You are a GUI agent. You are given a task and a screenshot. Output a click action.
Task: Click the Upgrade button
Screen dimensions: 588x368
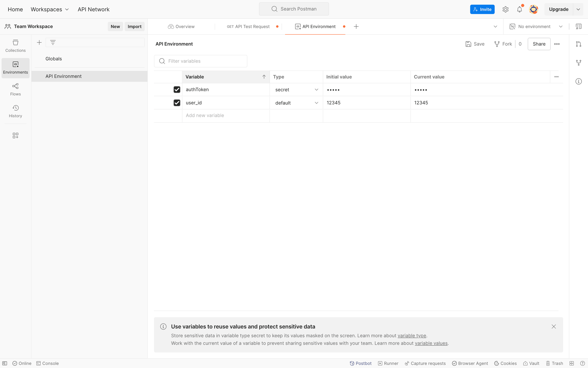(x=559, y=9)
